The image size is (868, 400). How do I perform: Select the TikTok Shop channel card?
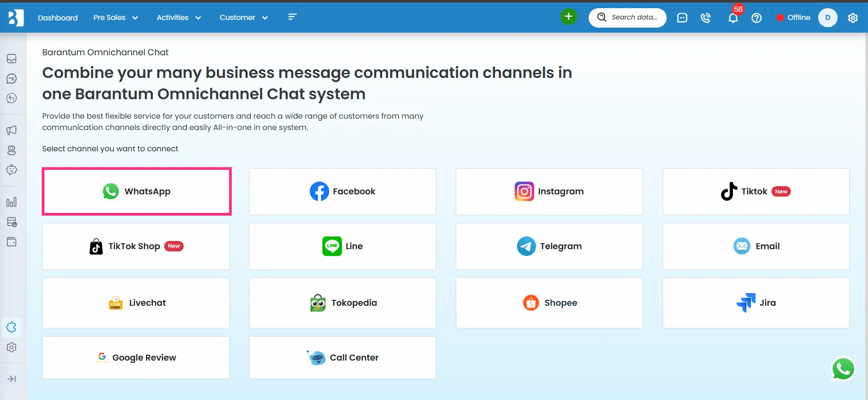(x=136, y=246)
